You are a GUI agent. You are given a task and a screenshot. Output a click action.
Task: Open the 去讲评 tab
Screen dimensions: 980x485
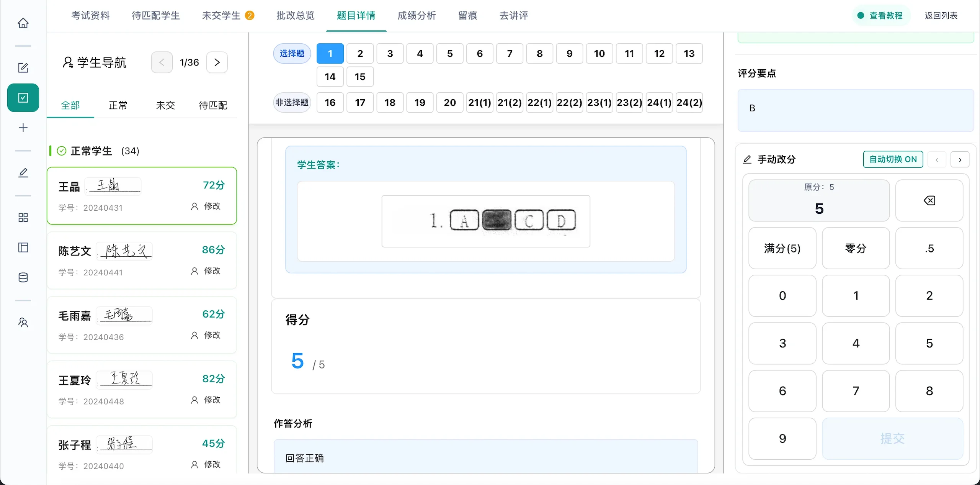514,15
